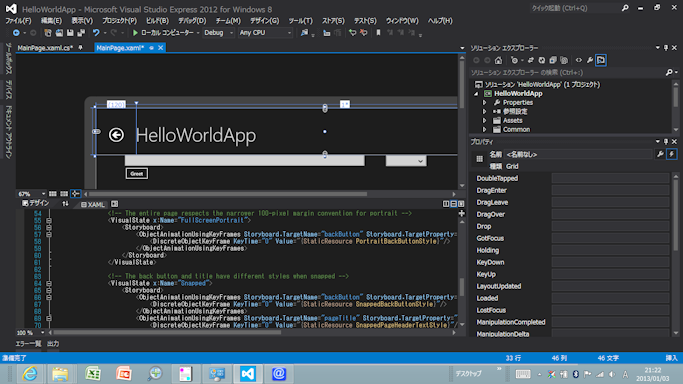Open the designer 67% zoom dropdown
This screenshot has height=384, width=683.
(x=43, y=194)
